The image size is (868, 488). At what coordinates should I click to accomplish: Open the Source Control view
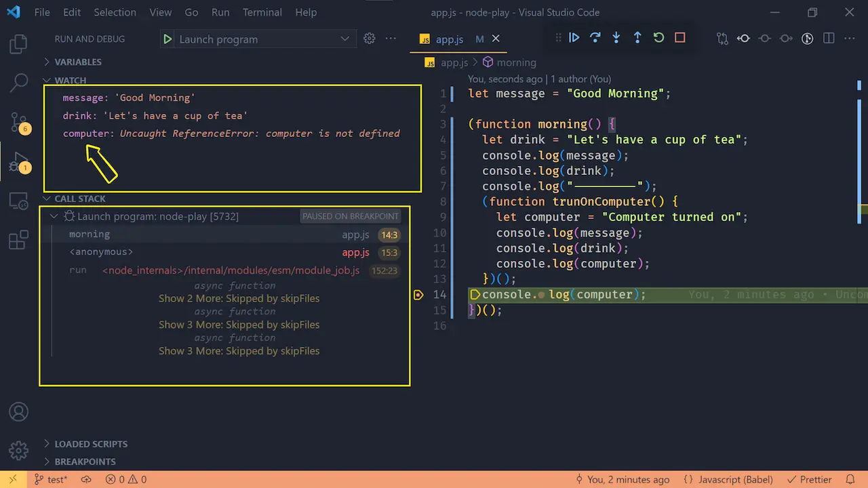[x=19, y=123]
